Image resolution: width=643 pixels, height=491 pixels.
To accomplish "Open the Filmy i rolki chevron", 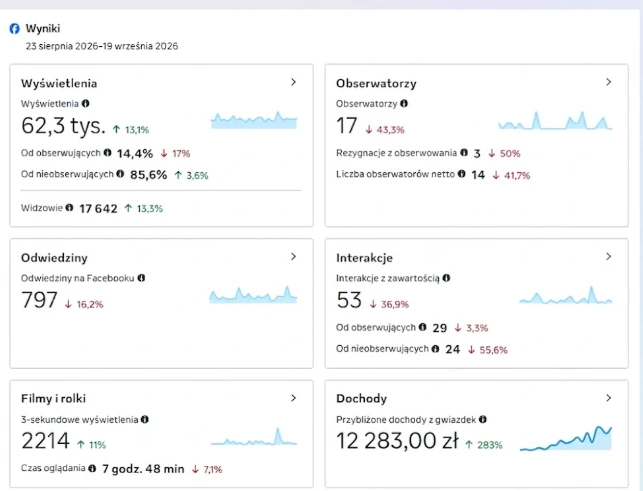I will 293,398.
